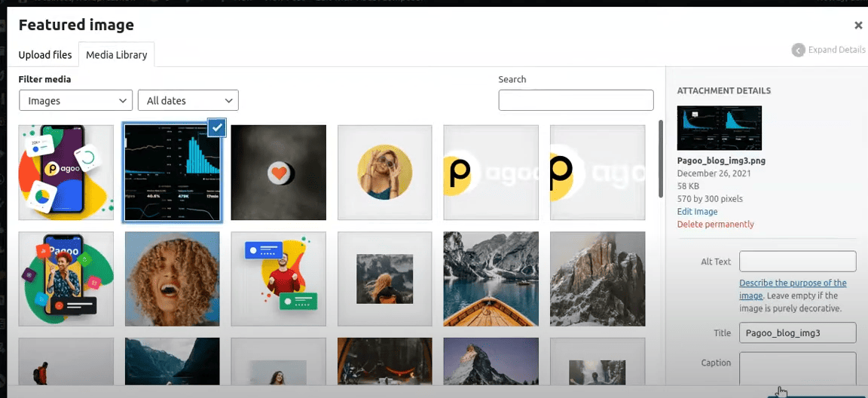868x398 pixels.
Task: Click the ATTACHMENT DETAILS heading
Action: click(x=723, y=90)
